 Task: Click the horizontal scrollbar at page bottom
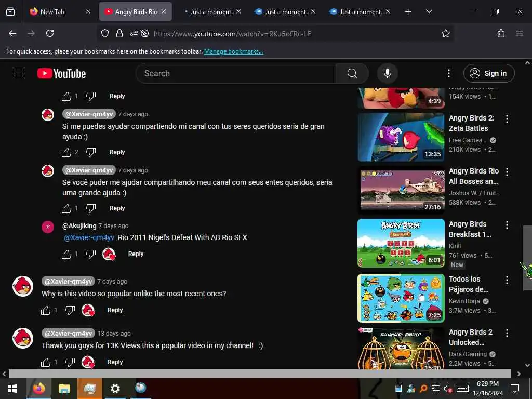pyautogui.click(x=260, y=374)
